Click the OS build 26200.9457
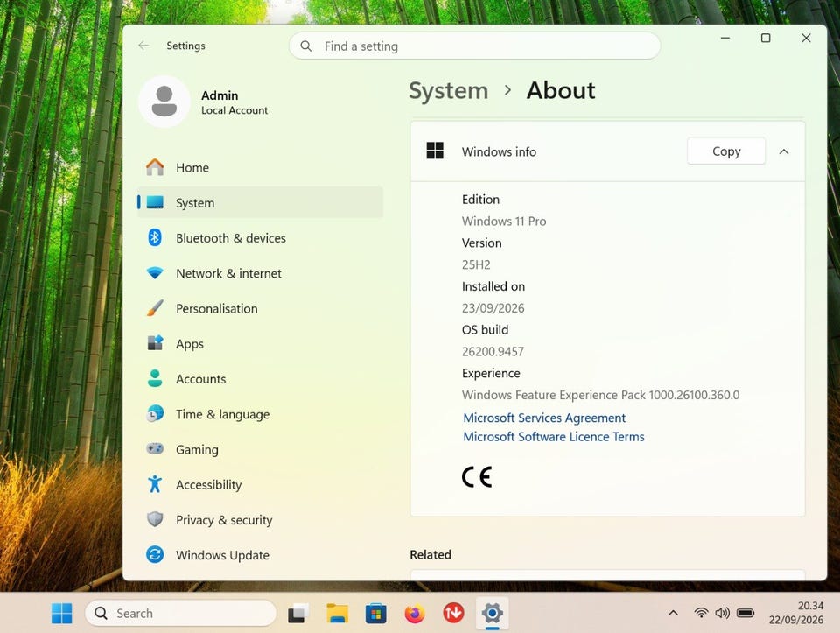Screen dimensions: 840x633 493,351
